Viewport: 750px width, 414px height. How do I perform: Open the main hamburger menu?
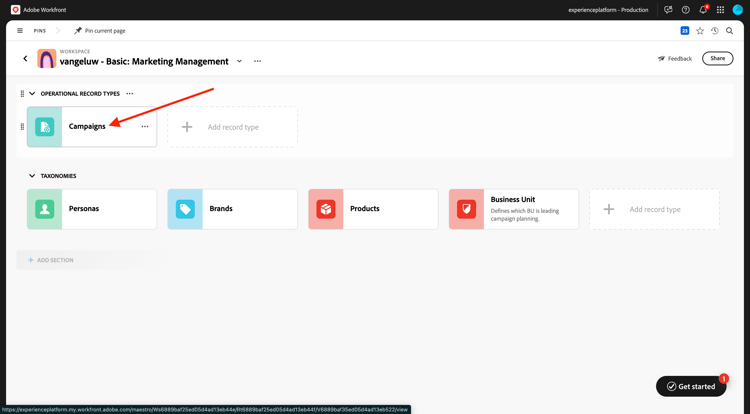click(20, 31)
